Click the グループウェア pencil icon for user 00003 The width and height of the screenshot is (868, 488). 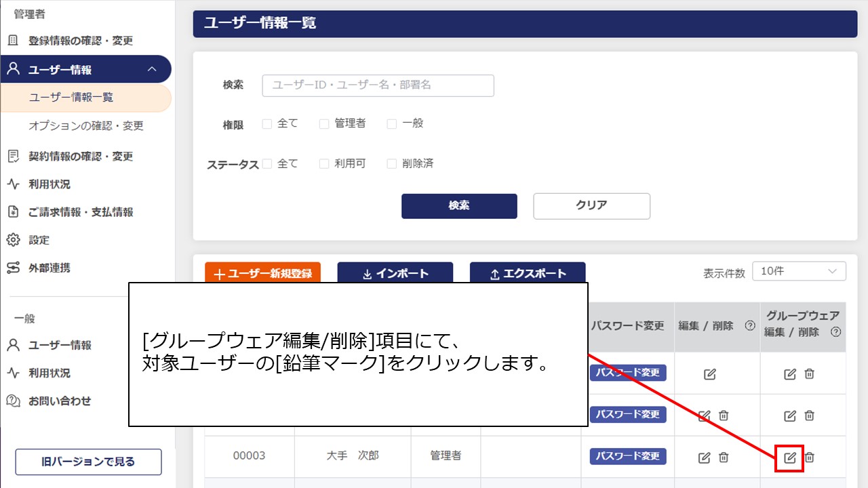coord(789,457)
